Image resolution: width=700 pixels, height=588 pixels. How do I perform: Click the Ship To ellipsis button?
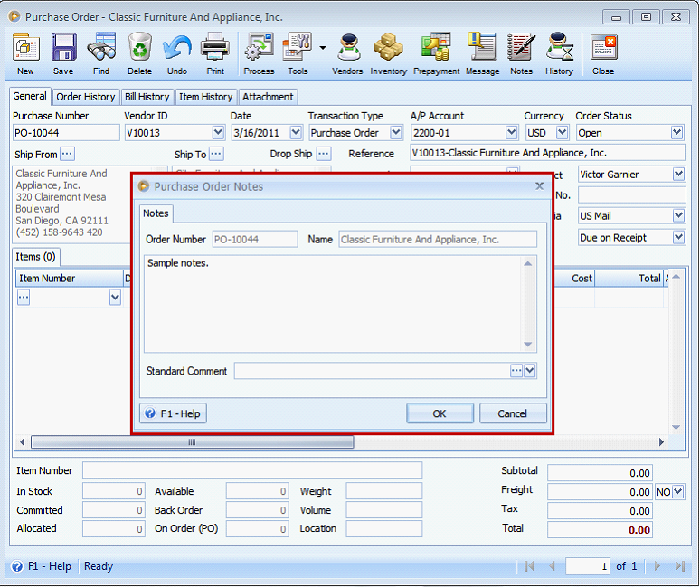(216, 154)
